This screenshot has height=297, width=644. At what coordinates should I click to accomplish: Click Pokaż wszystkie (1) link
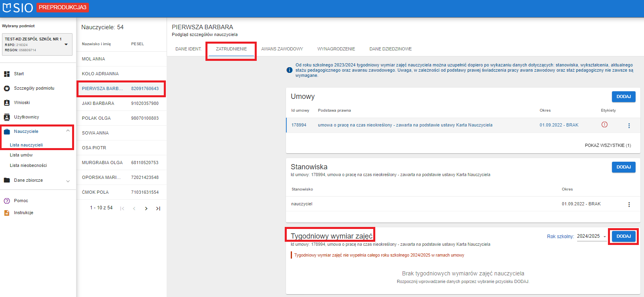click(x=608, y=146)
